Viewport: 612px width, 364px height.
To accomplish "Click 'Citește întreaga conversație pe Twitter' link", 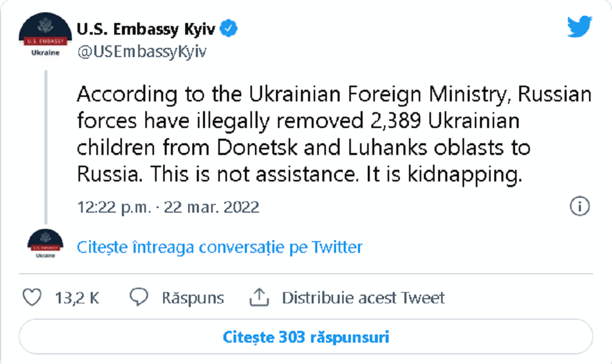I will click(219, 247).
